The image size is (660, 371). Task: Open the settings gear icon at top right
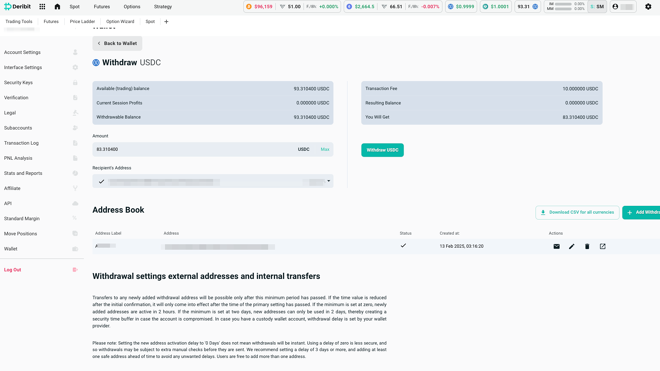(x=648, y=7)
